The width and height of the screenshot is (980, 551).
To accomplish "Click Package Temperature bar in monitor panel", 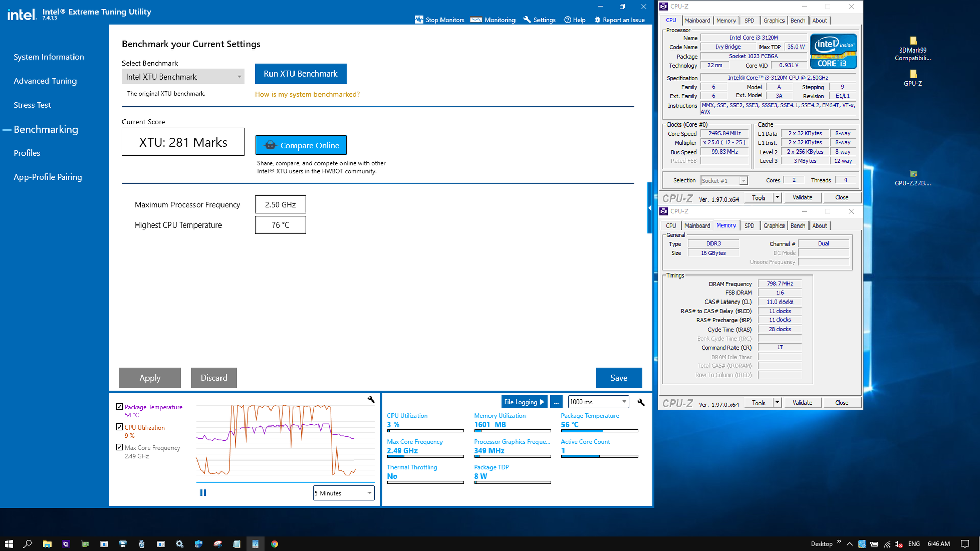I will pyautogui.click(x=599, y=431).
